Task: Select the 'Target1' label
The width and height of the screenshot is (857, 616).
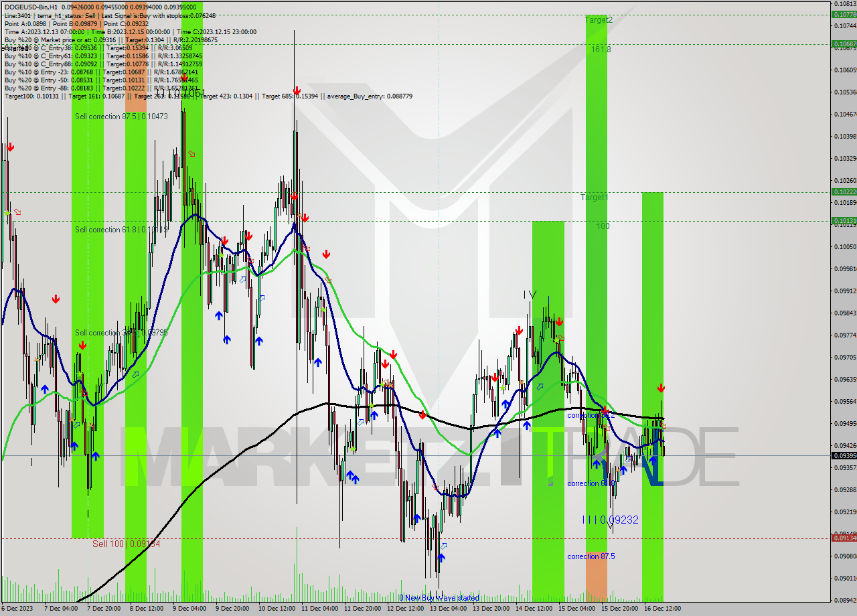Action: pos(594,198)
